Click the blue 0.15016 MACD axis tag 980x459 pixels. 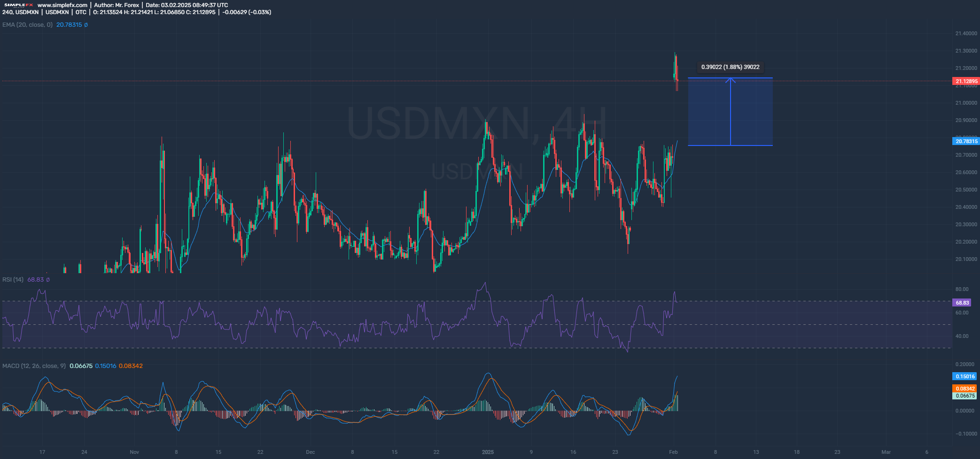tap(964, 376)
